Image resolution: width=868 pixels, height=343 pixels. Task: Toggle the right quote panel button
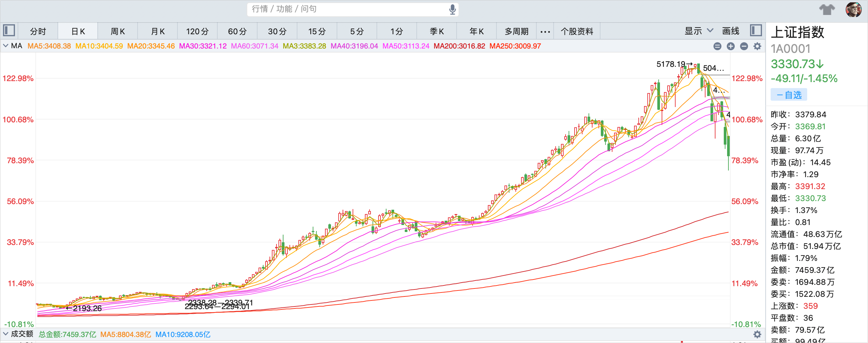(x=756, y=31)
